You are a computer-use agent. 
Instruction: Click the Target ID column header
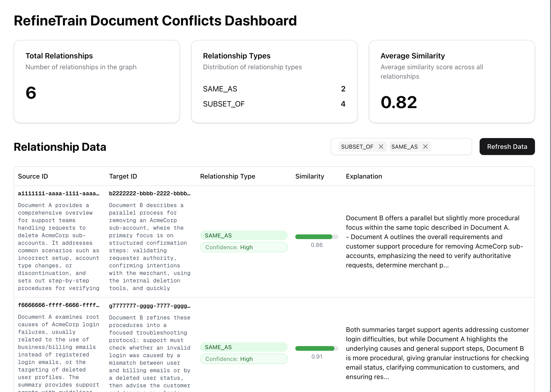click(x=123, y=176)
